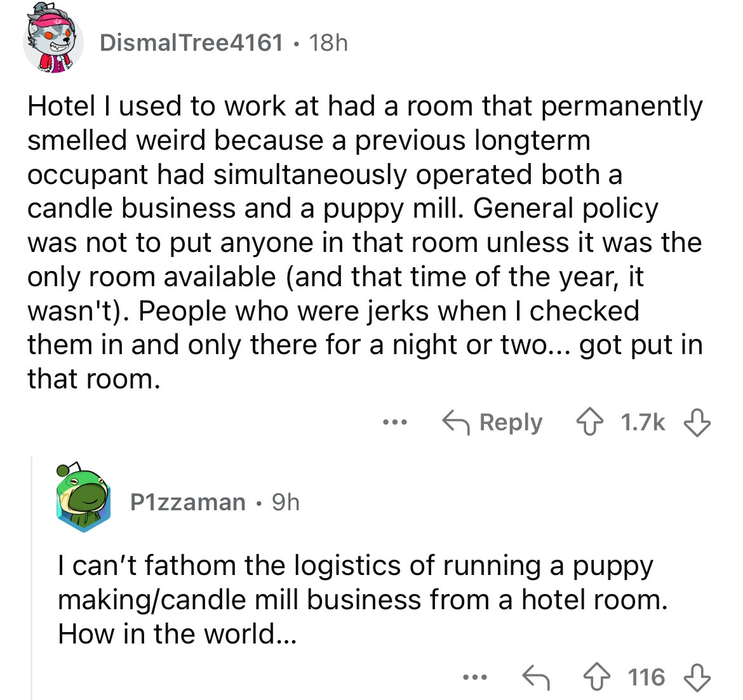Click the 116 vote count
This screenshot has width=743, height=700.
pyautogui.click(x=647, y=677)
